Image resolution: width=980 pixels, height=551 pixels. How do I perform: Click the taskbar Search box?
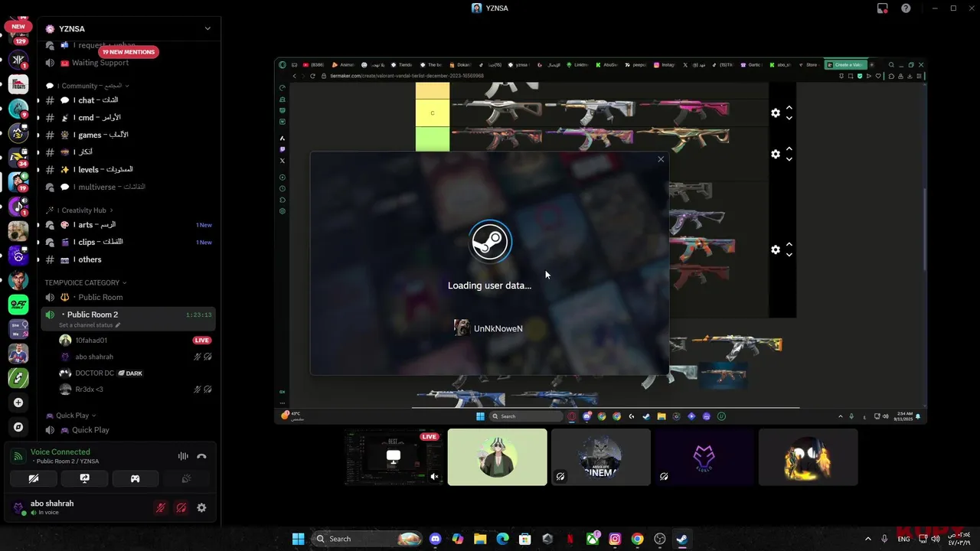pyautogui.click(x=368, y=539)
